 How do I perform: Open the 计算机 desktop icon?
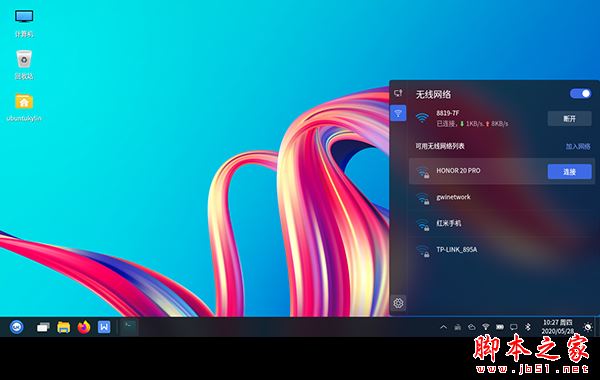tap(24, 24)
